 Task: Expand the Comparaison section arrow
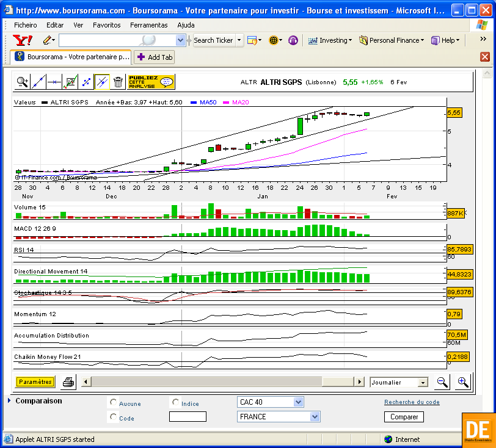[9, 400]
